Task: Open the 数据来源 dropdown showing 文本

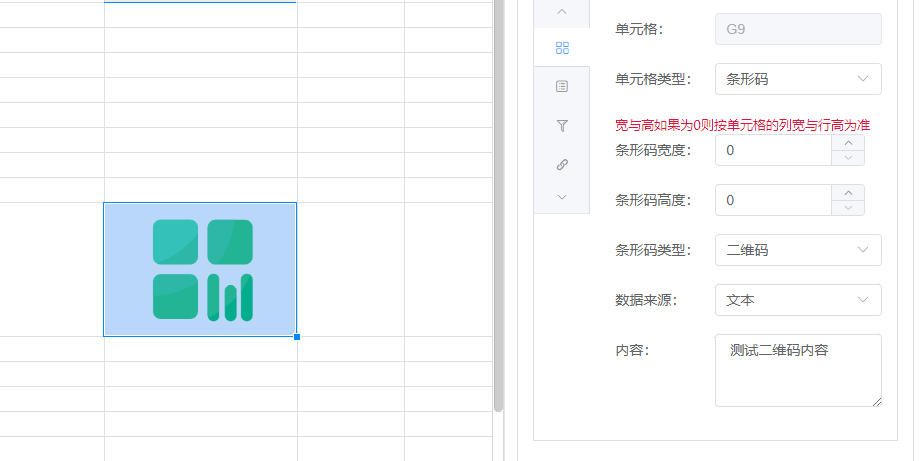Action: (x=798, y=300)
